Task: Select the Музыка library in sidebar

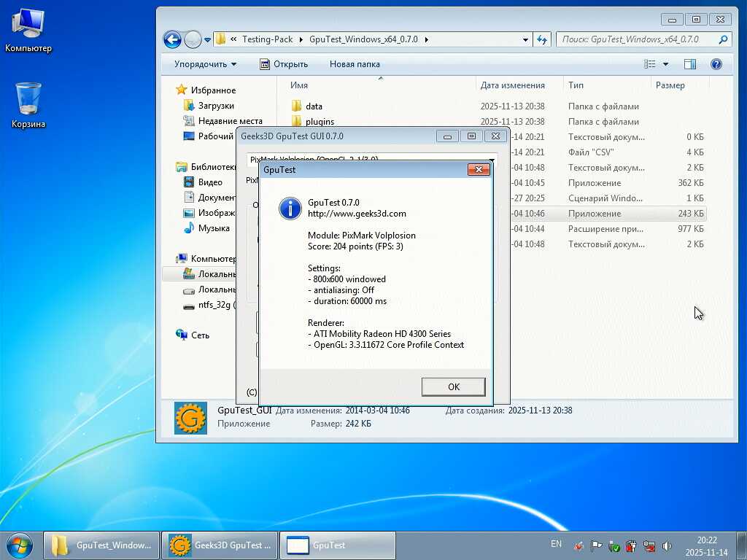Action: pyautogui.click(x=213, y=228)
